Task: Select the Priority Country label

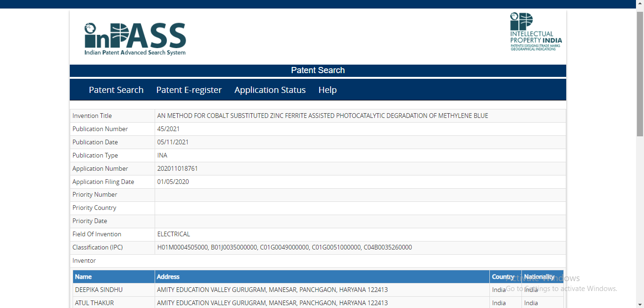Action: point(94,208)
